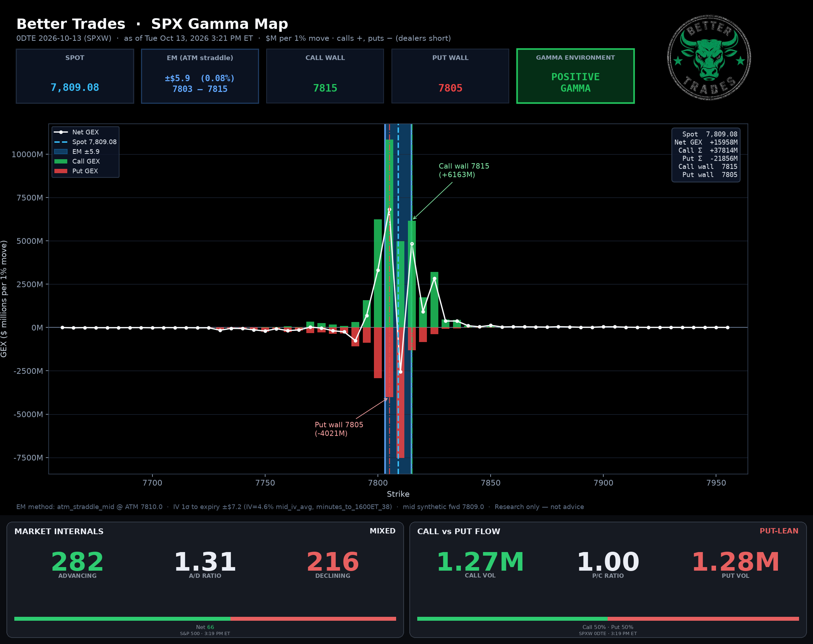Click the 'Net 66' label
The height and width of the screenshot is (644, 813).
tap(205, 627)
